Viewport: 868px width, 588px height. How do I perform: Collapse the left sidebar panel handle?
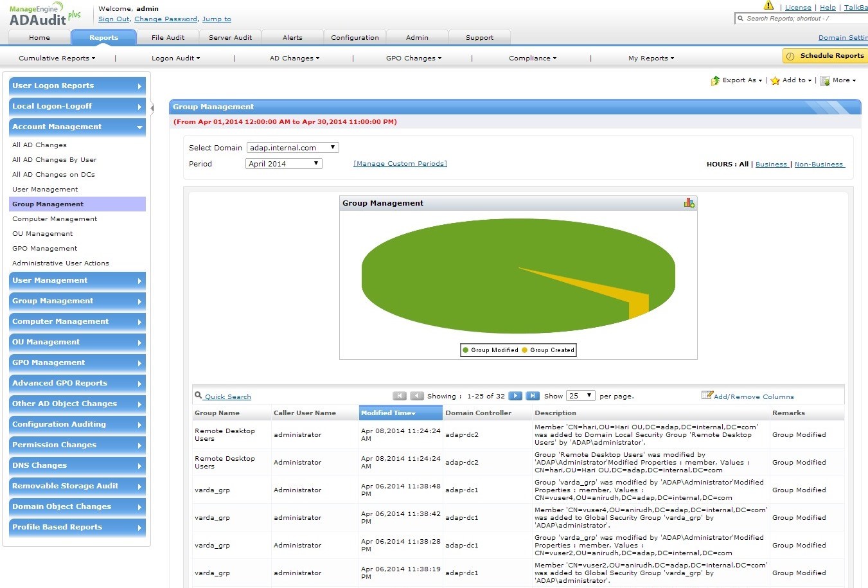(x=152, y=108)
